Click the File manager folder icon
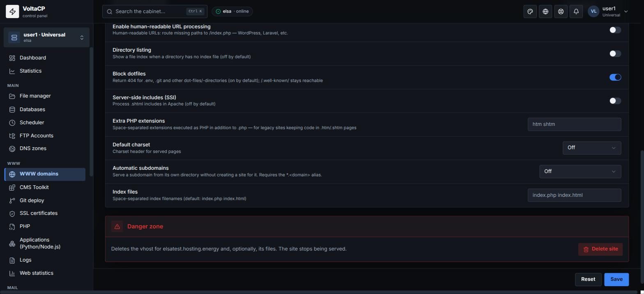 pos(12,96)
